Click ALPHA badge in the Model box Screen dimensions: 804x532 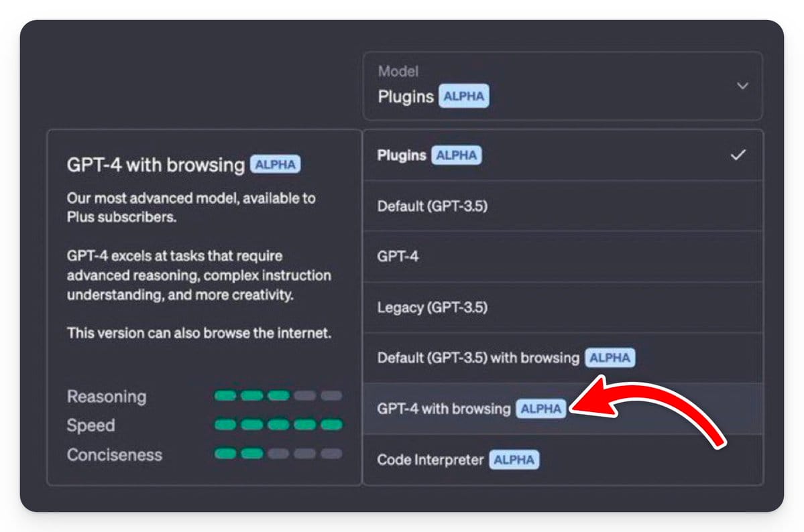[x=463, y=96]
